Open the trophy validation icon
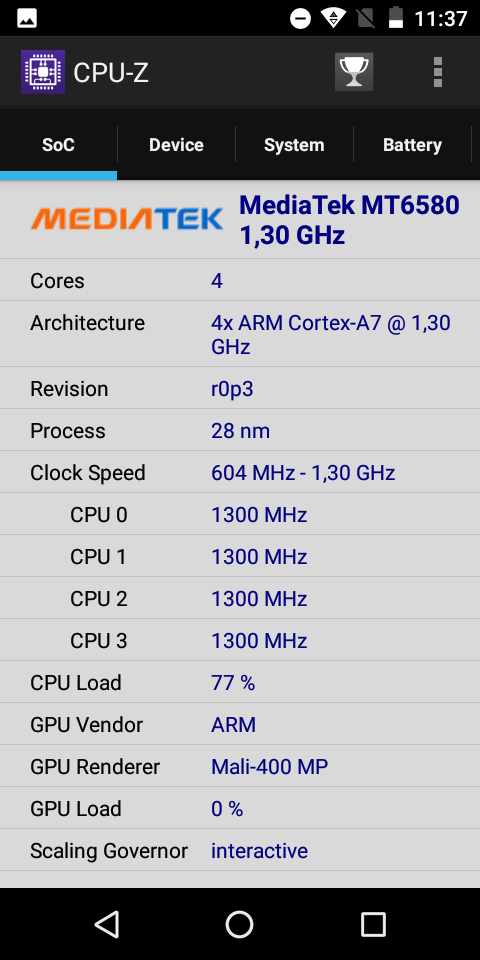The image size is (480, 960). tap(354, 72)
